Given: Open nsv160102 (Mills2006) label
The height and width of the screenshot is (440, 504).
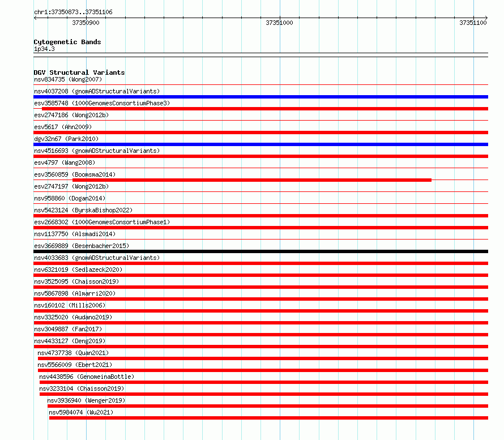Looking at the screenshot, I should [x=70, y=305].
